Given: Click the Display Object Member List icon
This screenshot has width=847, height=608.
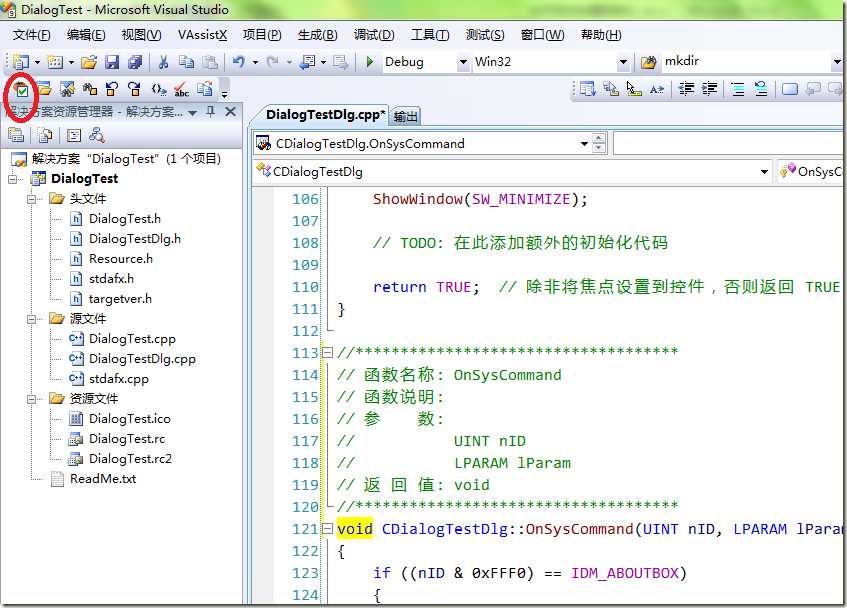Looking at the screenshot, I should click(587, 89).
